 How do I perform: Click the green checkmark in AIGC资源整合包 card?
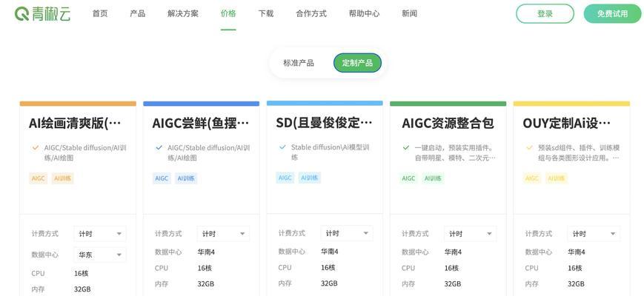pos(406,147)
